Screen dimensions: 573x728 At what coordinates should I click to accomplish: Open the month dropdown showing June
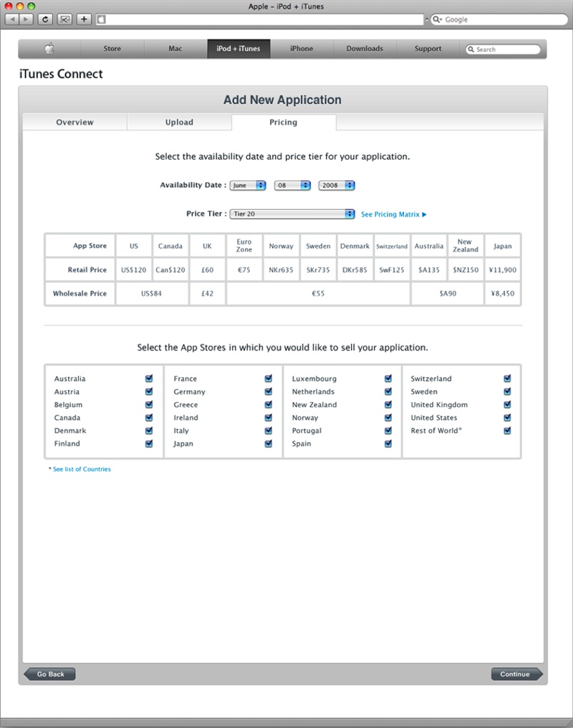pos(248,186)
